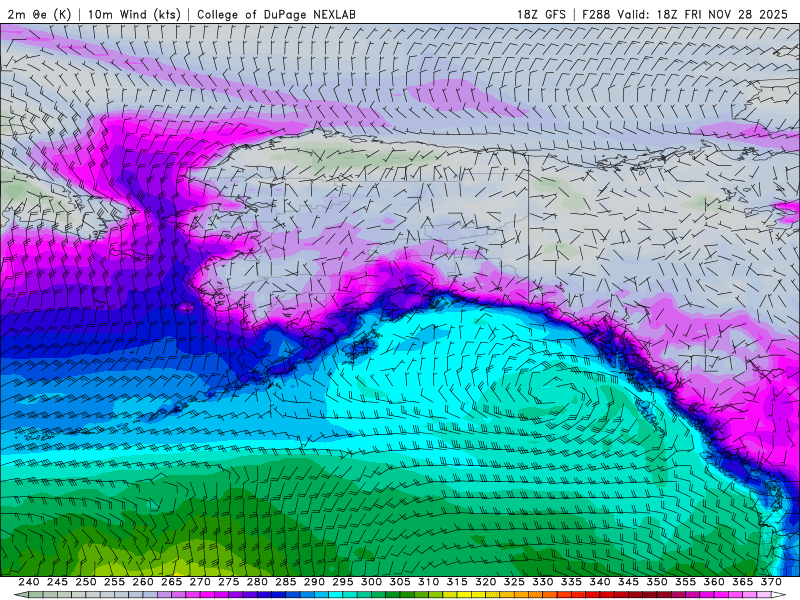Click the 300 value on the color scale

371,582
